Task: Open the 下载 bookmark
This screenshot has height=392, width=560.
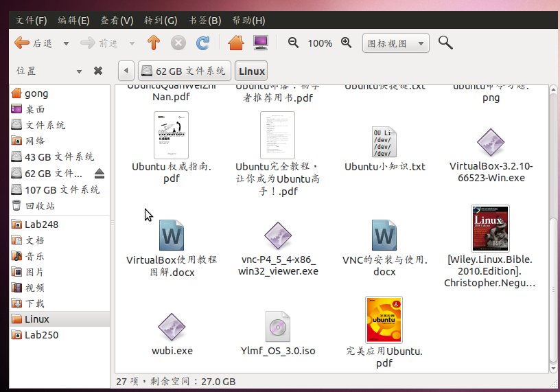Action: [x=60, y=303]
